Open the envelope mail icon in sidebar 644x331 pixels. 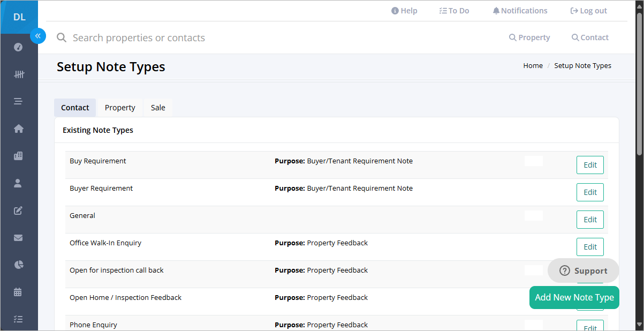pos(18,238)
